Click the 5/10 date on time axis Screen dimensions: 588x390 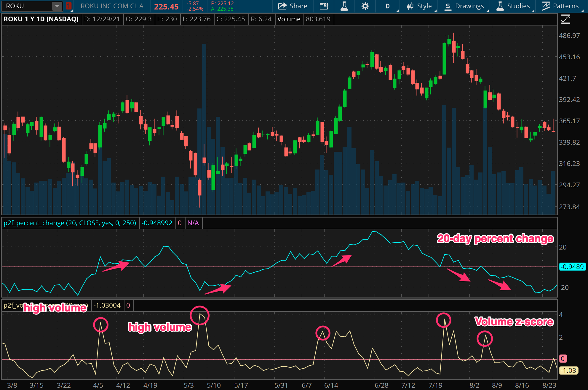click(214, 385)
